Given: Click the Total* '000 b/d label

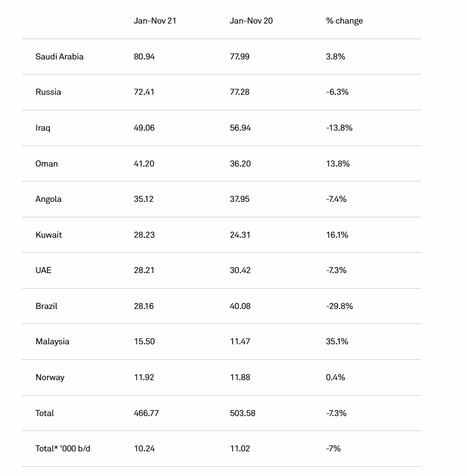Looking at the screenshot, I should click(x=63, y=449).
